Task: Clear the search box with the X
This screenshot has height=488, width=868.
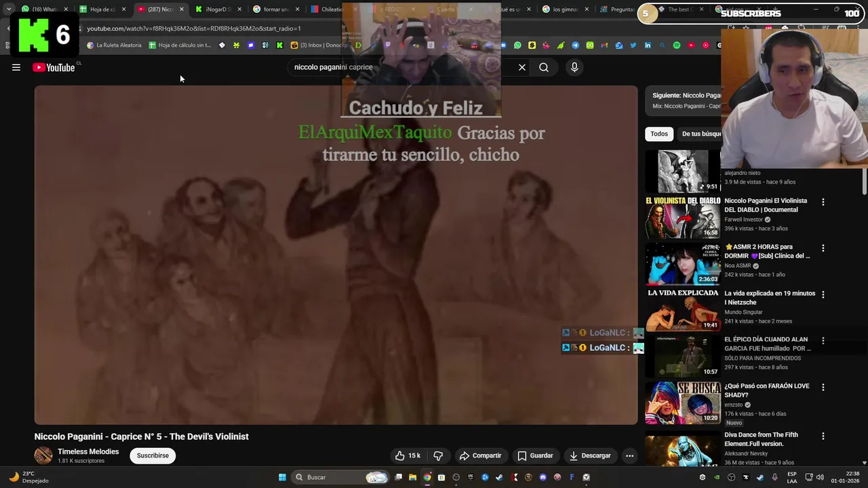Action: tap(522, 67)
